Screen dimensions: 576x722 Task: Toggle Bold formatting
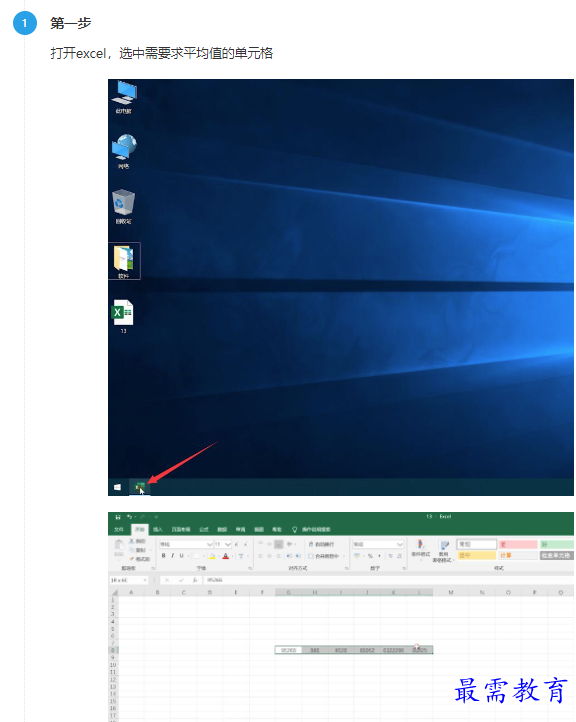[x=163, y=556]
